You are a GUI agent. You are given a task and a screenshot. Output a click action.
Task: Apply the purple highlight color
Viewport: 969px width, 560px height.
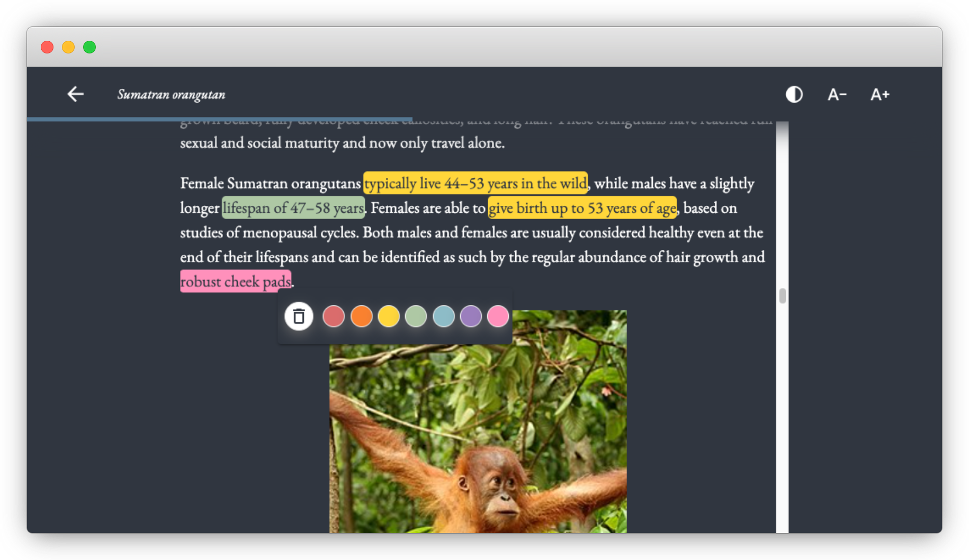471,317
